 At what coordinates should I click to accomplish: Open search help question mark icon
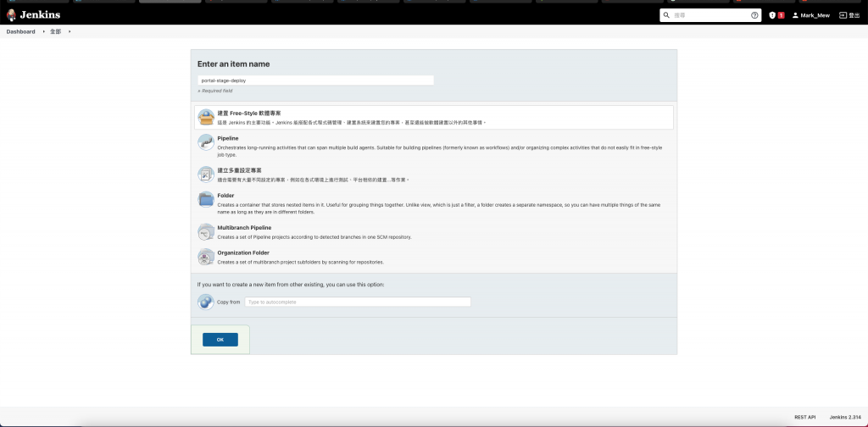754,15
